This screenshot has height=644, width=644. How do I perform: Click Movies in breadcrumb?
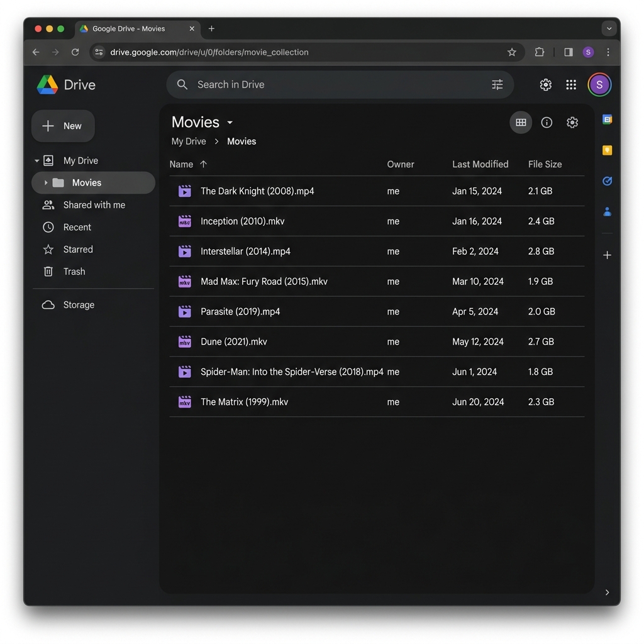pyautogui.click(x=241, y=142)
